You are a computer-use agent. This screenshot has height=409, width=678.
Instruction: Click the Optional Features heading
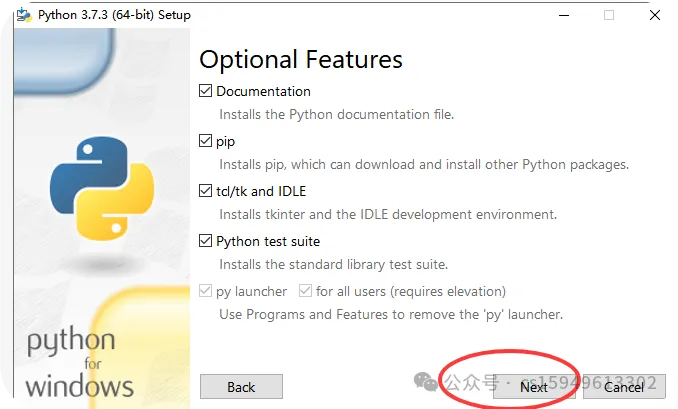point(301,59)
